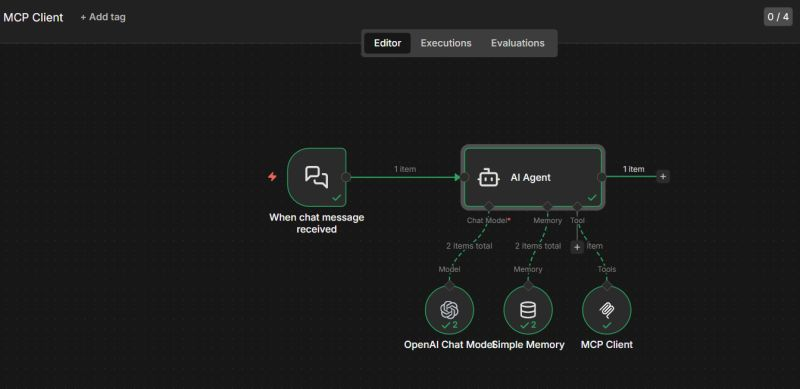Viewport: 800px width, 389px height.
Task: Click the Memory diamond connector on AI Agent
Action: [547, 206]
